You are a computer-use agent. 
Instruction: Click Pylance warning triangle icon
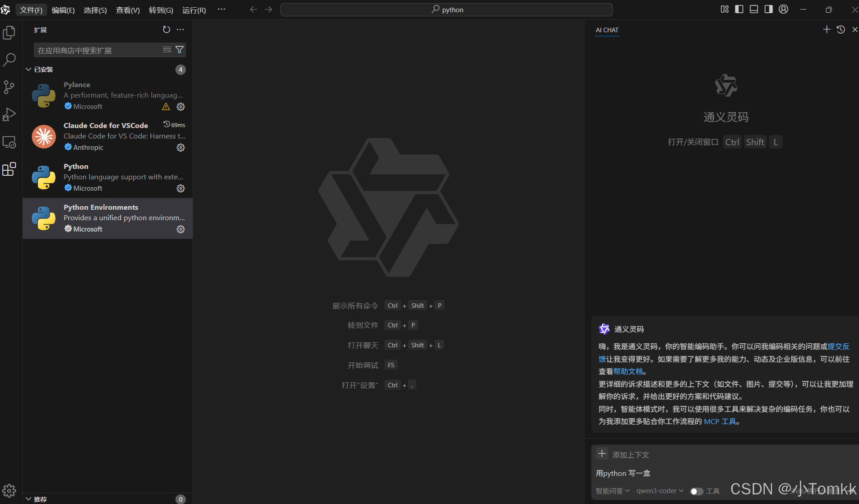point(166,107)
